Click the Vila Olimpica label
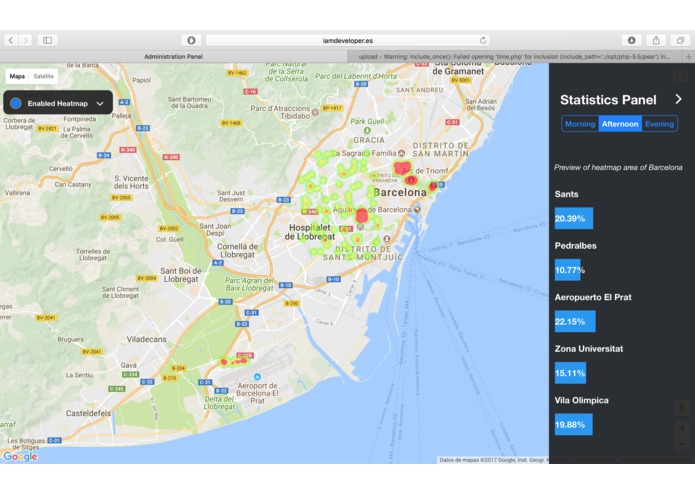Screen dimensions: 695x494 (582, 400)
